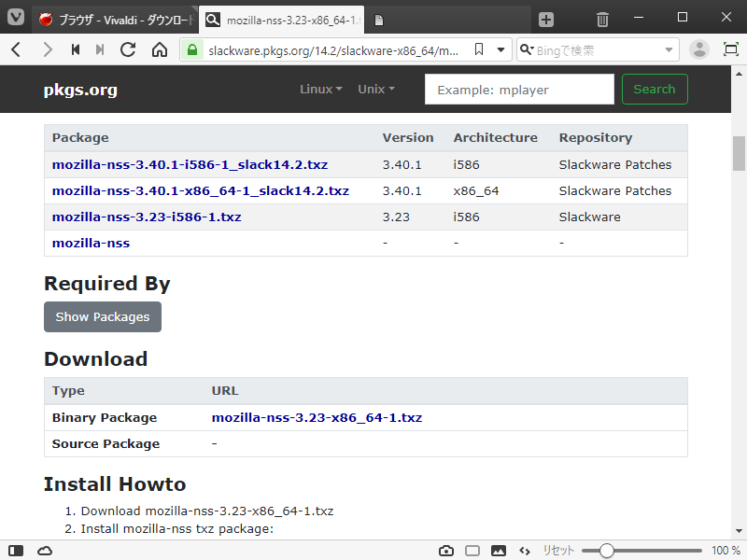Click the pkgs.org site logo
747x560 pixels.
pyautogui.click(x=80, y=90)
